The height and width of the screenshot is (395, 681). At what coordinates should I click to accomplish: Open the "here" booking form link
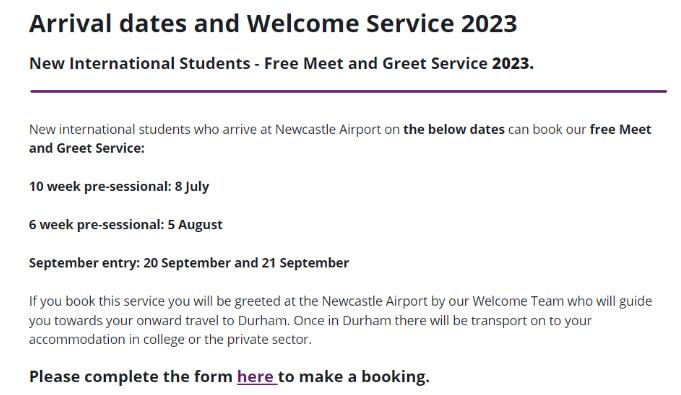click(255, 376)
